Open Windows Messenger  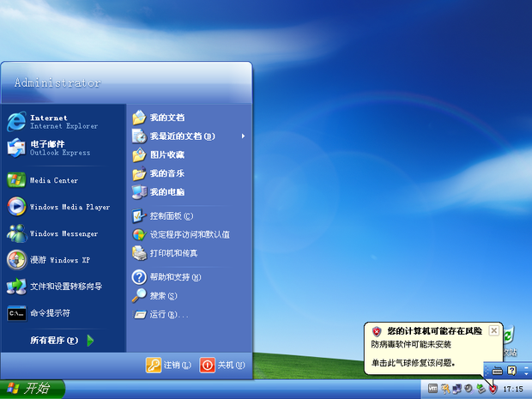(x=63, y=233)
